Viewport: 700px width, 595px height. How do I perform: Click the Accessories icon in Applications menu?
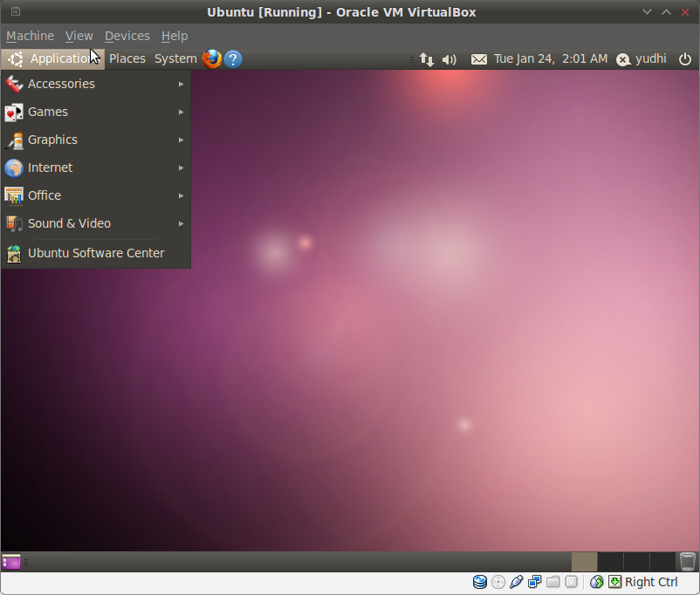pyautogui.click(x=14, y=84)
